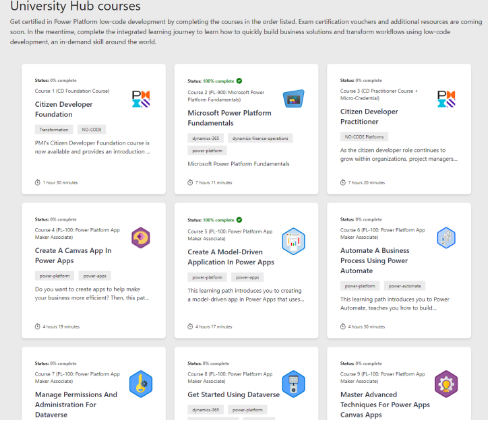
Task: Select the power-automate tag on Course 6
Action: point(405,286)
